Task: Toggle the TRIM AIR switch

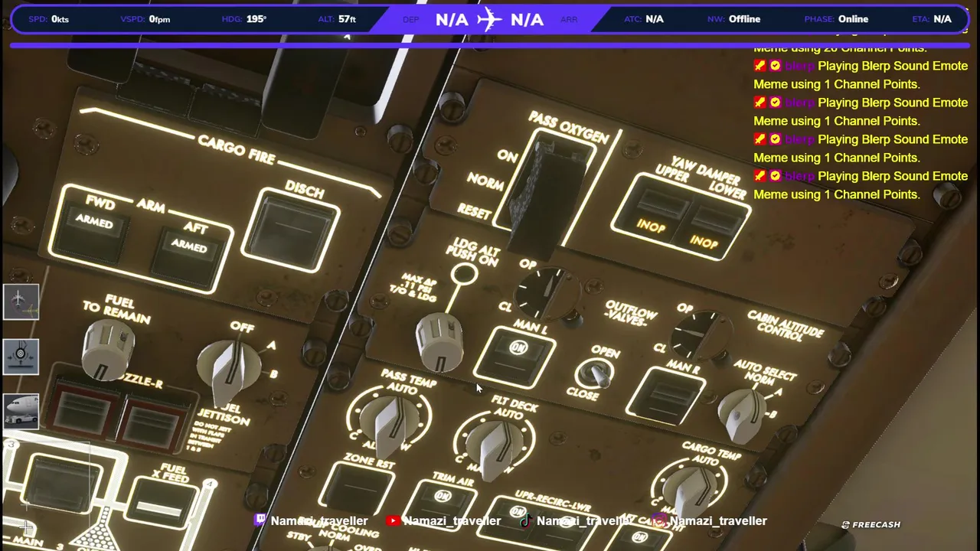Action: tap(439, 504)
